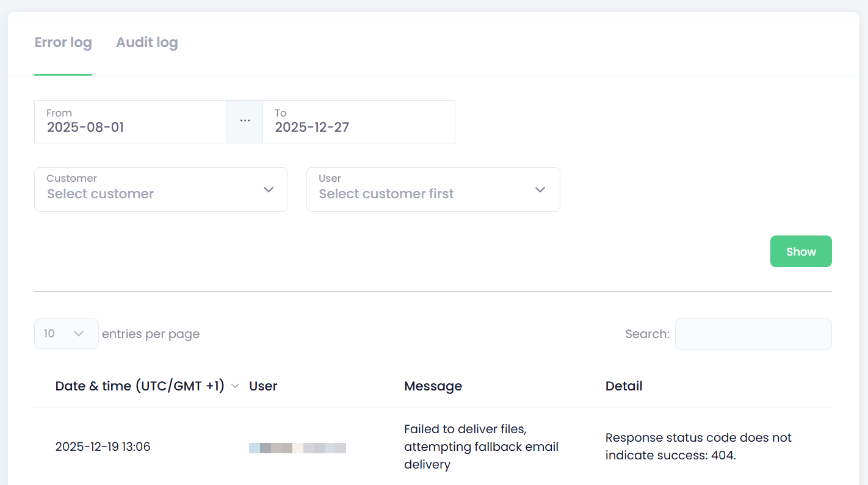Click the From date field

(130, 122)
